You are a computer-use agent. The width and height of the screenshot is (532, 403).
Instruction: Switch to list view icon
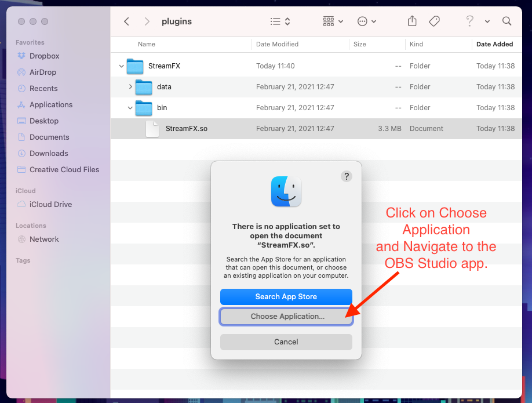click(x=275, y=21)
